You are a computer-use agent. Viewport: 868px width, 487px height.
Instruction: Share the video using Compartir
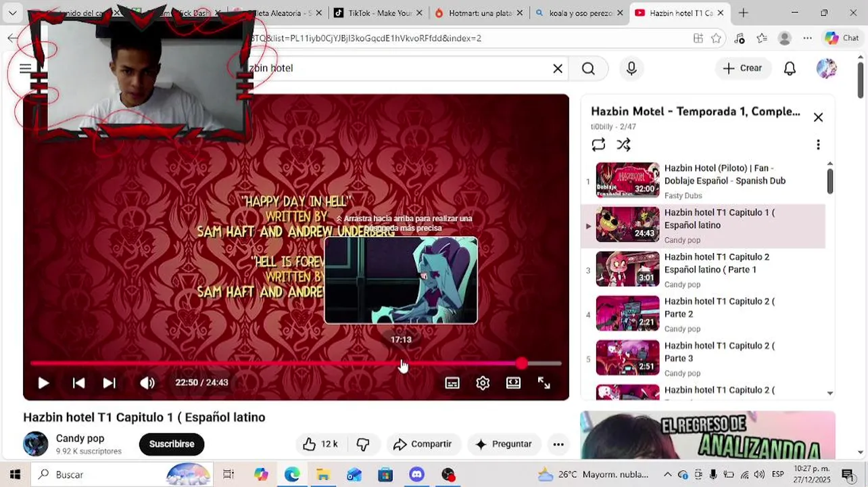[x=423, y=444]
